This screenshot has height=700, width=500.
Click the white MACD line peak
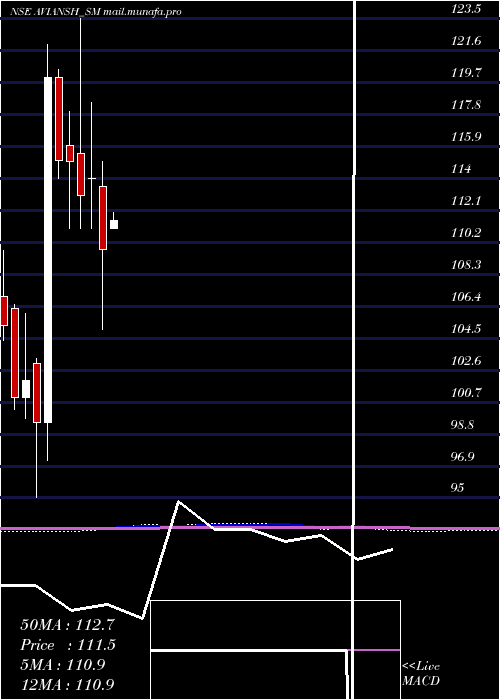[x=179, y=501]
